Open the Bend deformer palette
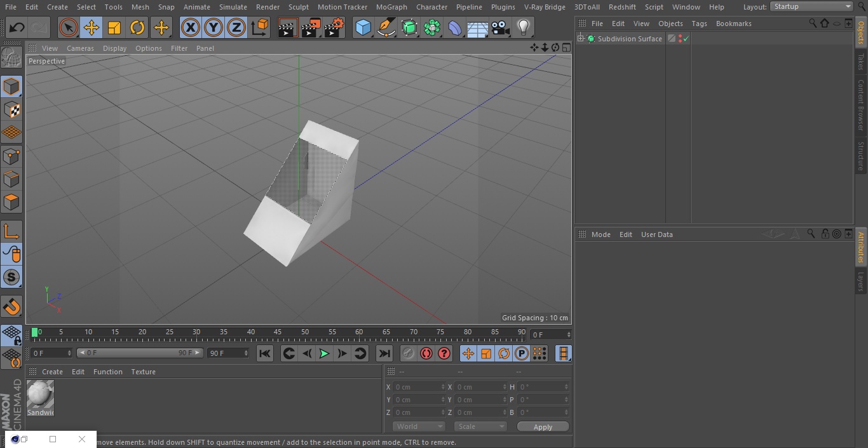The image size is (868, 448). tap(455, 27)
